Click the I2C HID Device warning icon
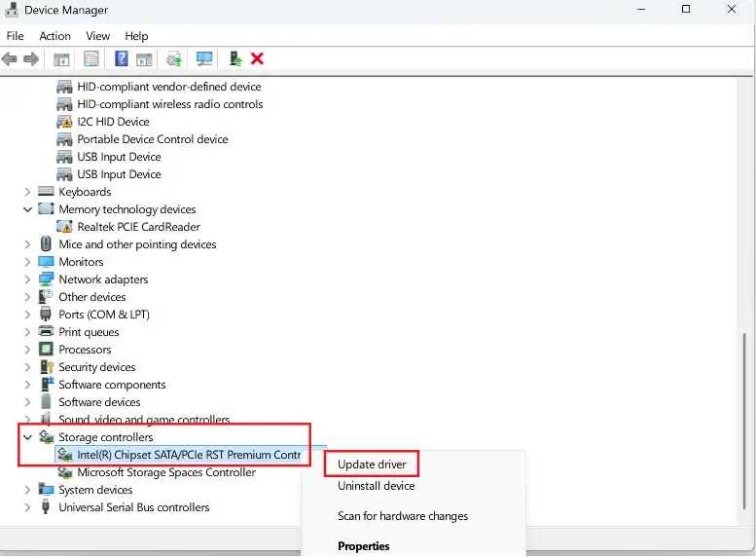This screenshot has height=557, width=756. pyautogui.click(x=64, y=122)
